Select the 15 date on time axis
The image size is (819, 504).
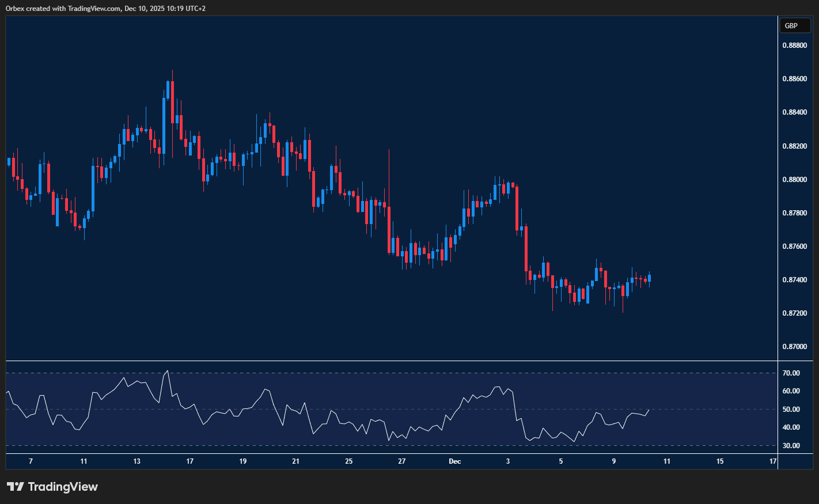[720, 461]
